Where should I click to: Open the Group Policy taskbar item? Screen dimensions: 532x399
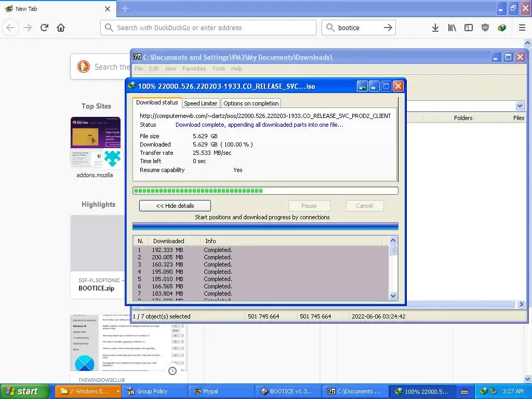click(155, 391)
